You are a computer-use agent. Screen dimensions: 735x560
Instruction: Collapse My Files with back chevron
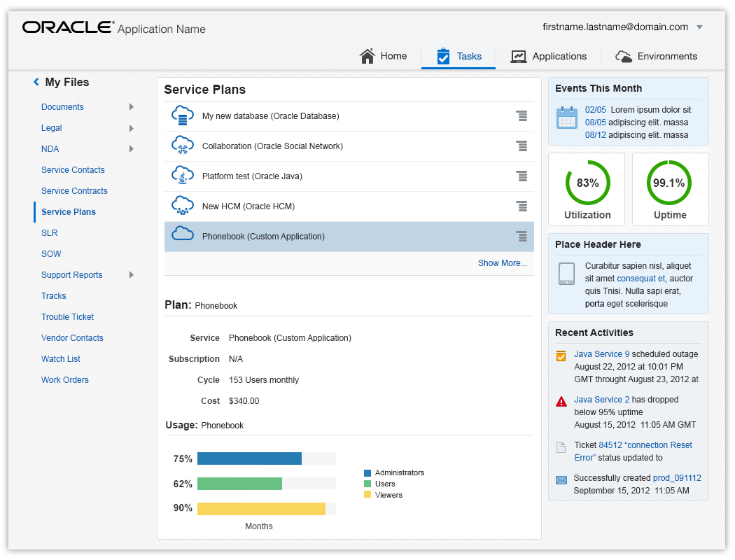click(x=36, y=82)
